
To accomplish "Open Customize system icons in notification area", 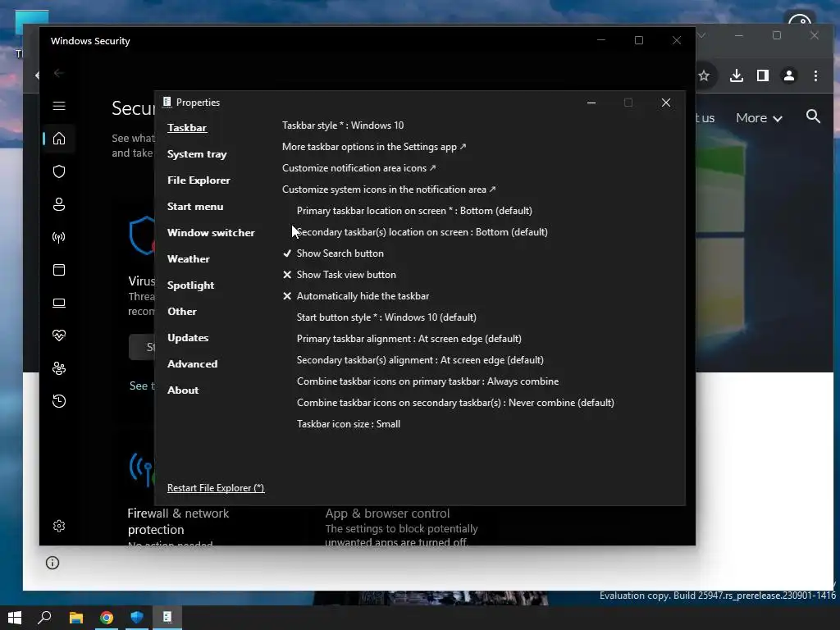I will tap(389, 189).
